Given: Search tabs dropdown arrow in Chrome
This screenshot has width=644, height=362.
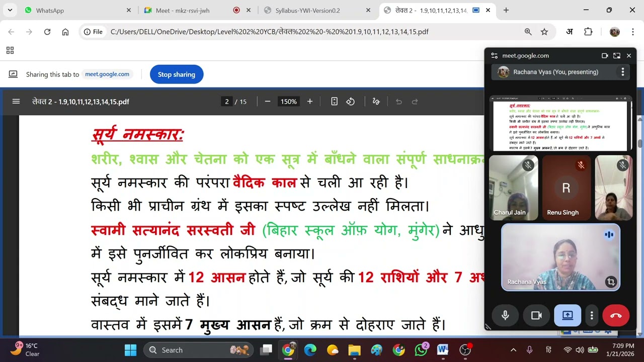Looking at the screenshot, I should pos(10,10).
